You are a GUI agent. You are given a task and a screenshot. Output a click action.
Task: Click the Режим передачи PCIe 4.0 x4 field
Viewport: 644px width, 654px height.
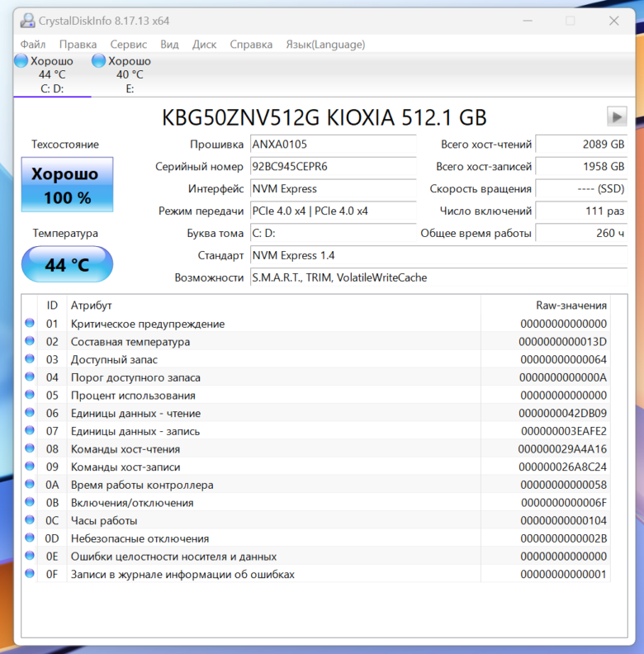(x=334, y=211)
